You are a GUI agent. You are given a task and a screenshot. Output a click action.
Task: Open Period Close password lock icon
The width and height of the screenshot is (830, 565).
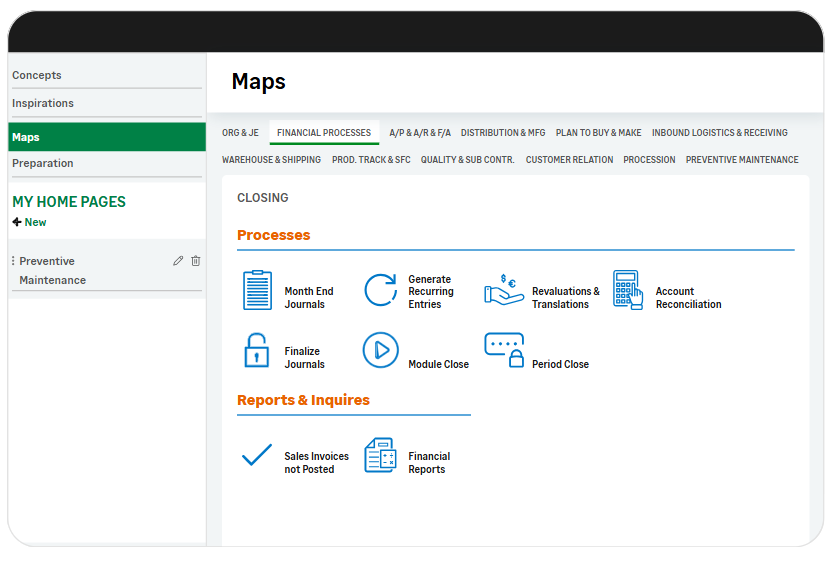point(504,351)
